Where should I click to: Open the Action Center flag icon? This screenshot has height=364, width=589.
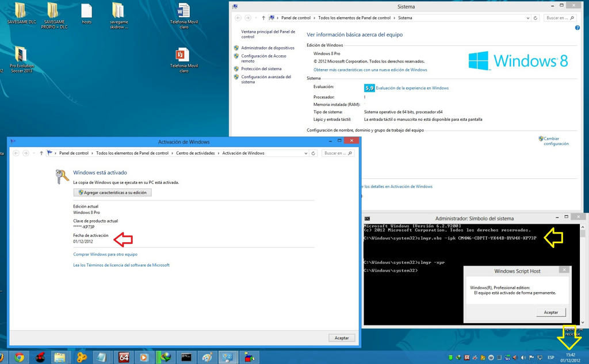tap(531, 358)
